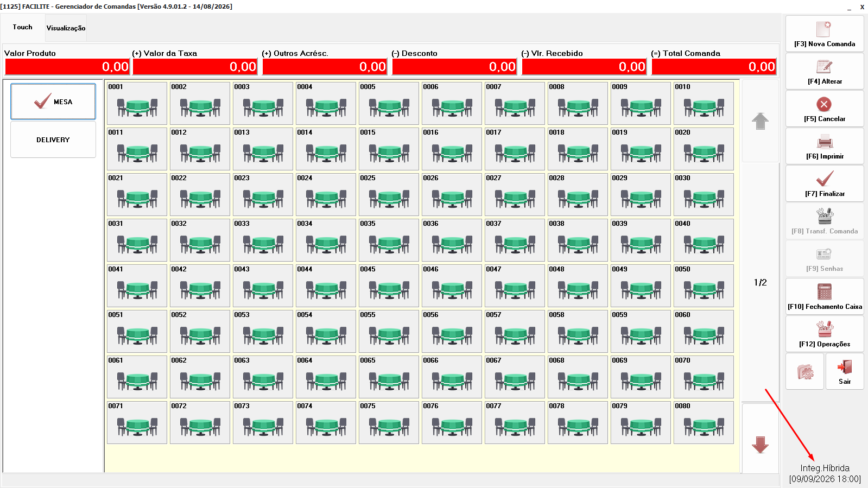This screenshot has height=488, width=868.
Task: Select table 0015
Action: pyautogui.click(x=389, y=149)
